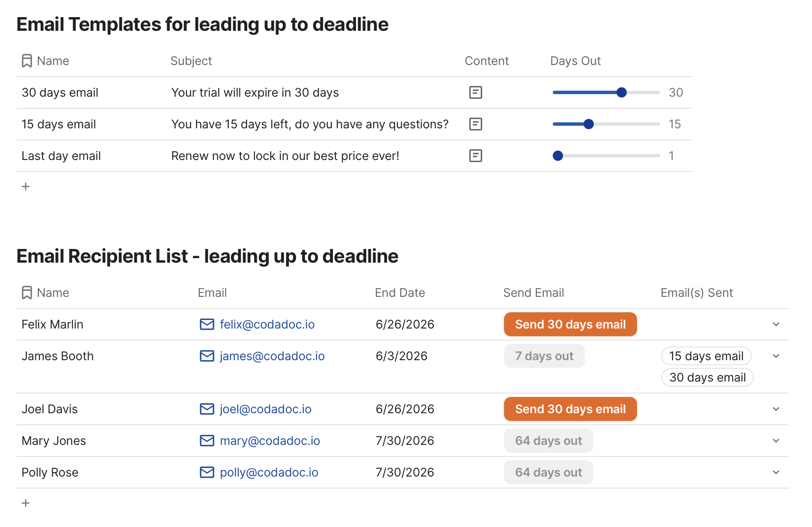Screen dimensions: 812x527
Task: Open content icon for 15 days email
Action: click(475, 124)
